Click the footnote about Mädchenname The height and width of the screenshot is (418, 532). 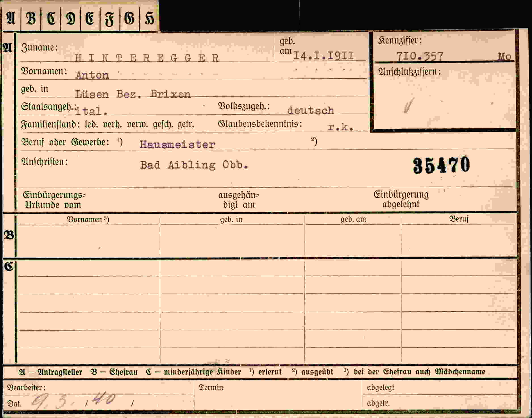point(414,372)
